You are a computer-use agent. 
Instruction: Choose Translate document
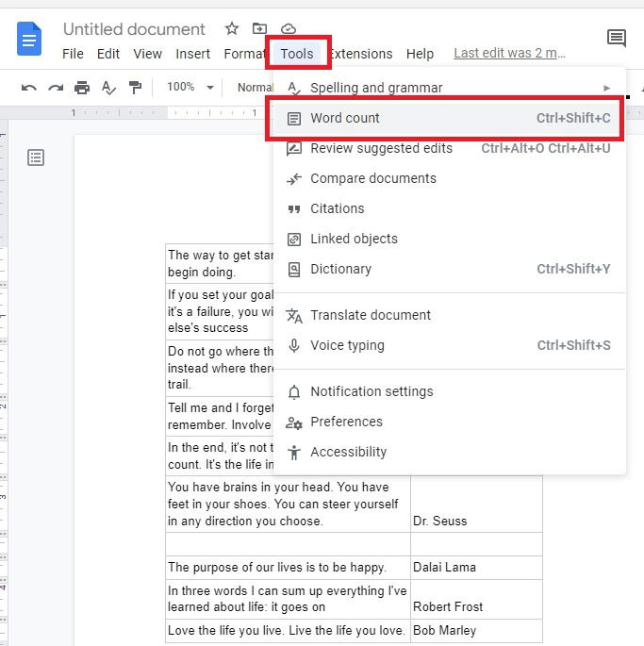(450, 315)
